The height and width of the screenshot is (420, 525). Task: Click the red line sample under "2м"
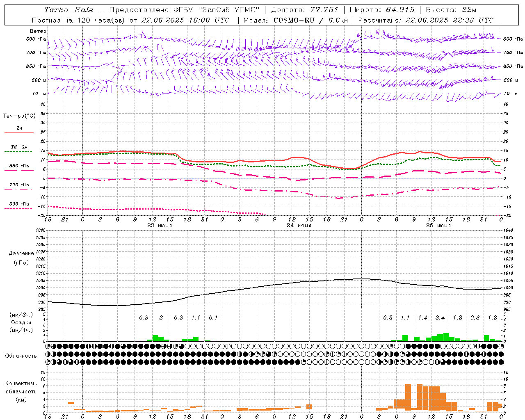(19, 132)
